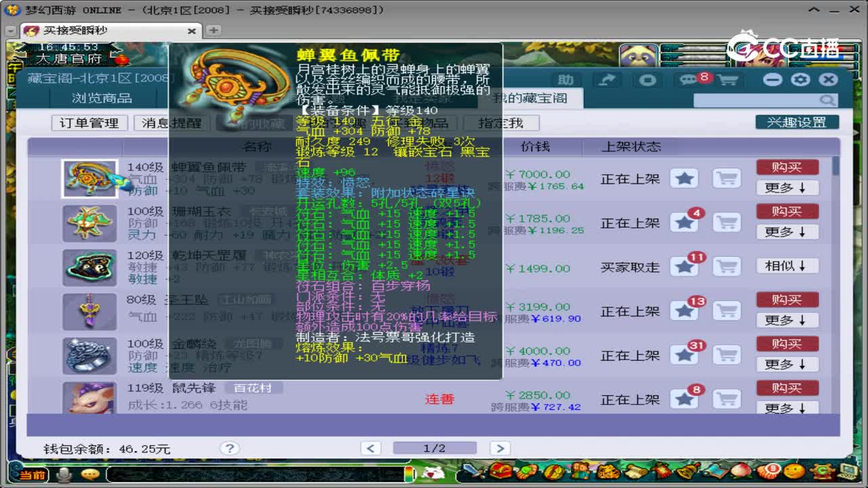Viewport: 868px width, 488px height.
Task: Switch to the 浏览商品 tab
Action: click(x=102, y=98)
